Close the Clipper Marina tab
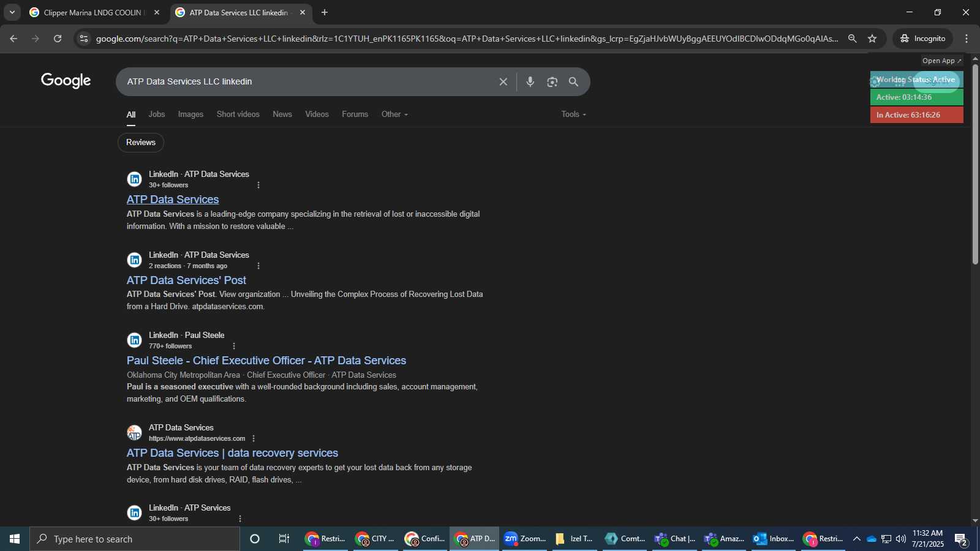 coord(157,12)
